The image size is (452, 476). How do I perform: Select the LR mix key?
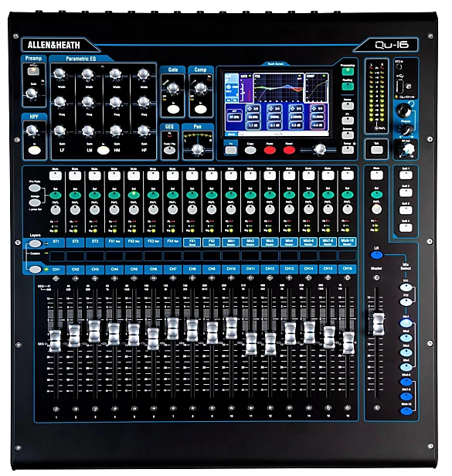[x=376, y=255]
